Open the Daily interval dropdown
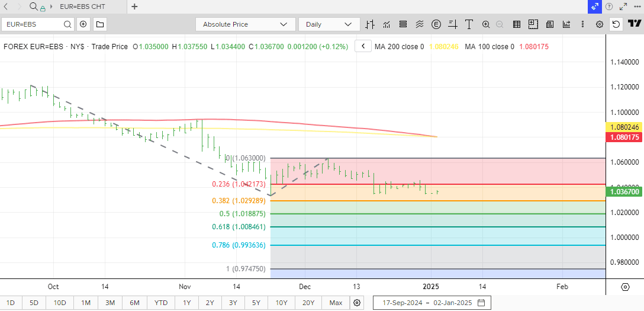644x311 pixels. 329,24
